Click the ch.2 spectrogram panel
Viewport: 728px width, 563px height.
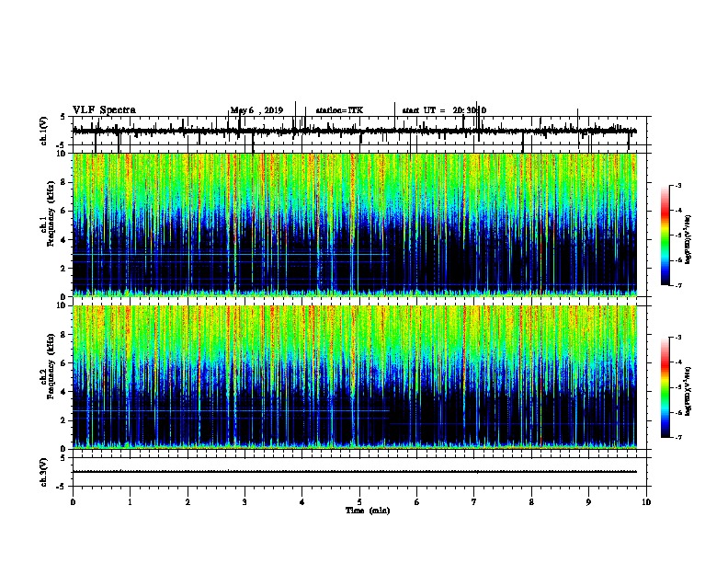click(x=355, y=377)
